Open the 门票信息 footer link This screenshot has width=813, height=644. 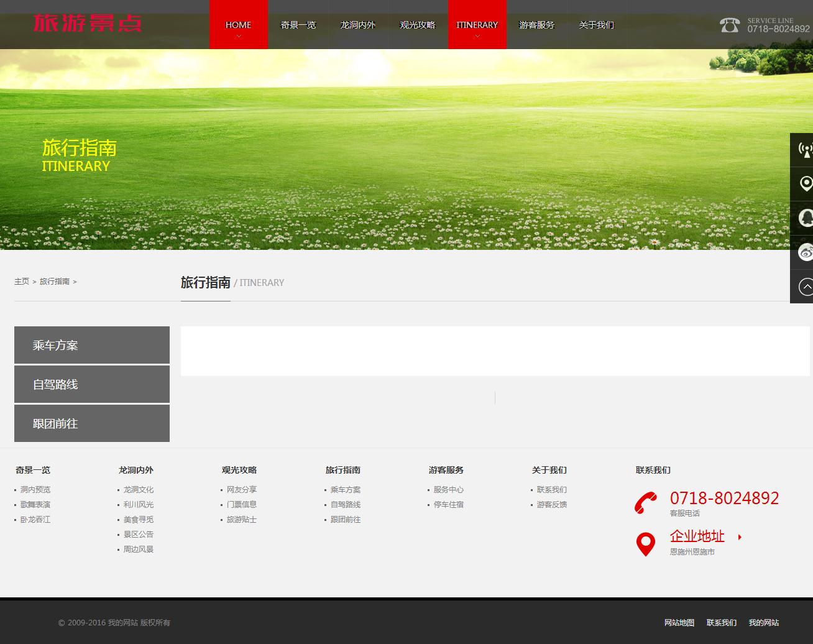click(242, 505)
